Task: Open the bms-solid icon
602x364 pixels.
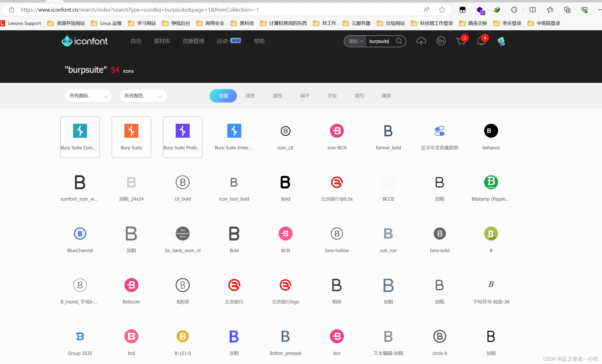Action: click(440, 234)
